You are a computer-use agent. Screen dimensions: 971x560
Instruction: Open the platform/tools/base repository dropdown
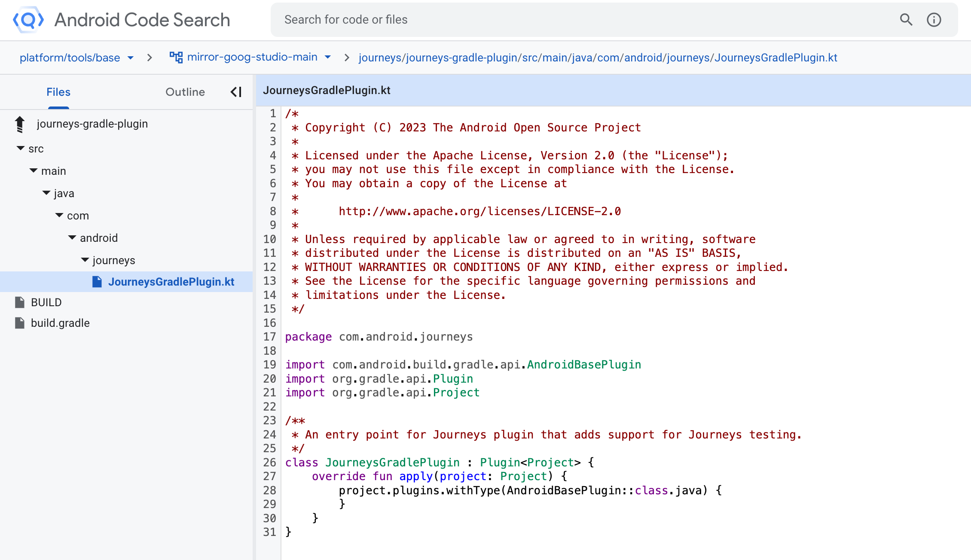click(131, 58)
